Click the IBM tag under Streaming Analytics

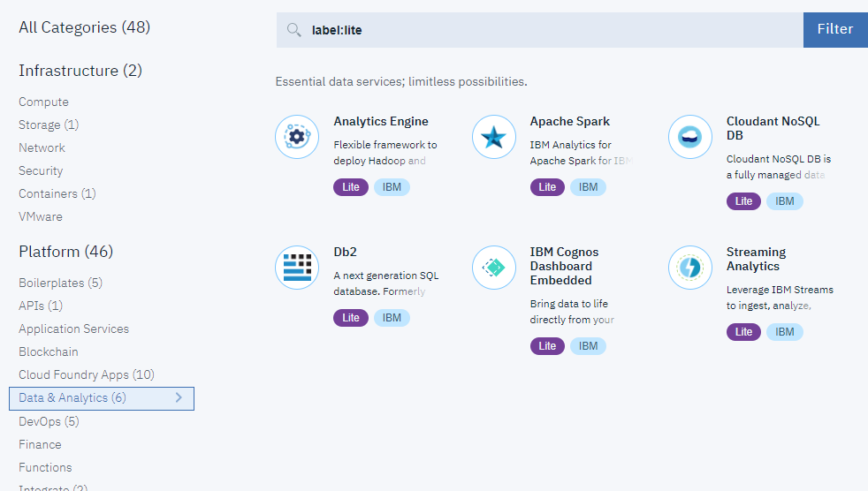coord(785,332)
